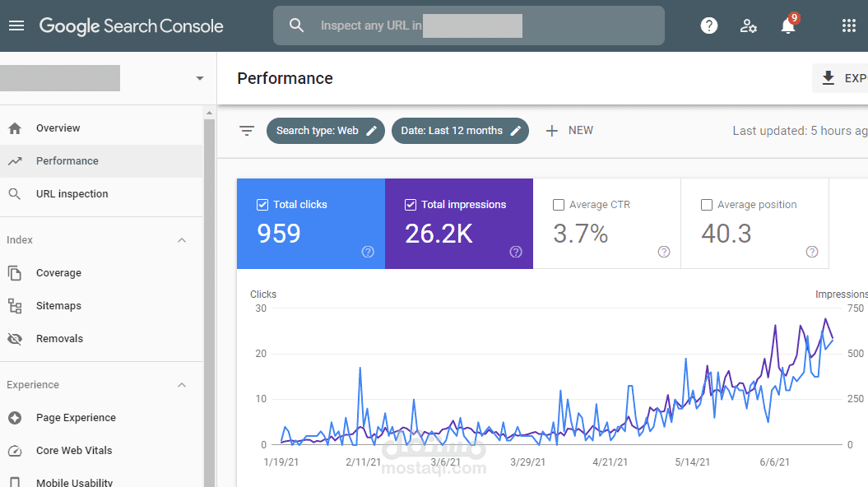Open notifications bell with 9 badge
The image size is (868, 487).
coord(788,26)
